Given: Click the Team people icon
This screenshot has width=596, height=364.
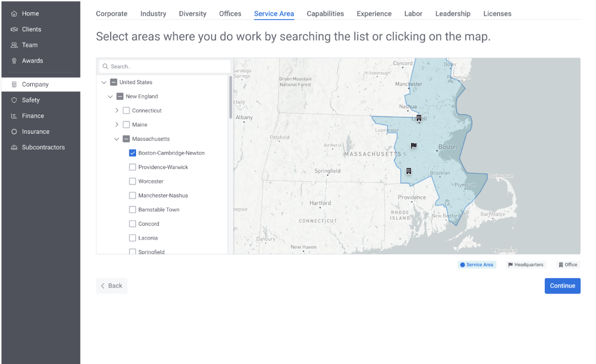Looking at the screenshot, I should [x=14, y=45].
